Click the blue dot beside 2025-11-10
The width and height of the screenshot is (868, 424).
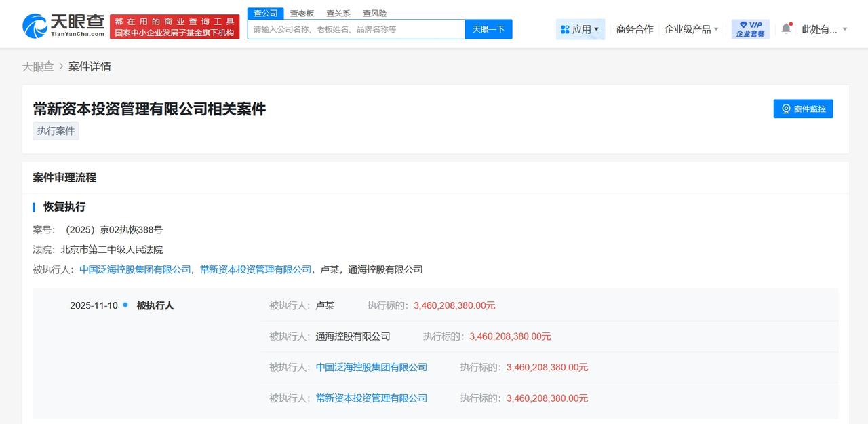pos(124,305)
